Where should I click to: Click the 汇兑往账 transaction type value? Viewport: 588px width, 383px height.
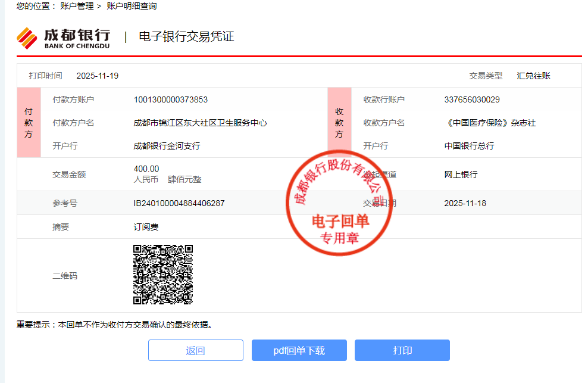(x=533, y=76)
